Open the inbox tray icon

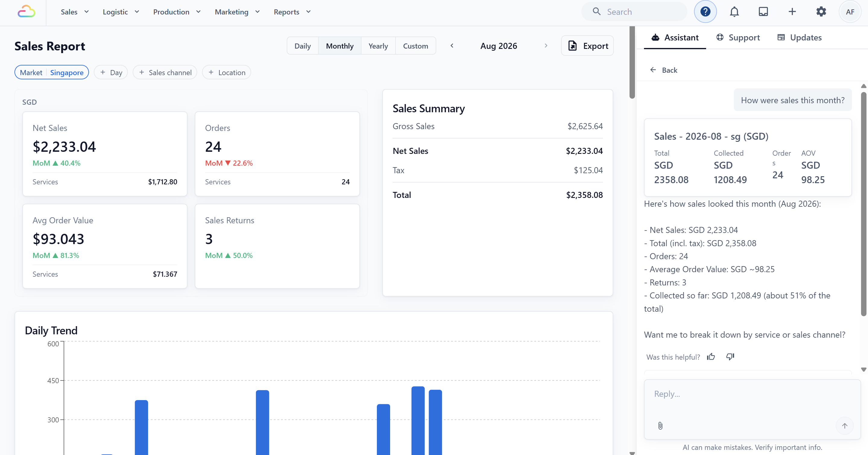pos(763,12)
